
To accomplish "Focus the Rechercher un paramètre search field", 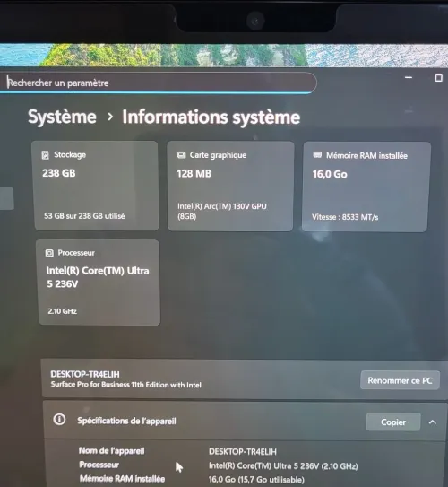I will 159,83.
